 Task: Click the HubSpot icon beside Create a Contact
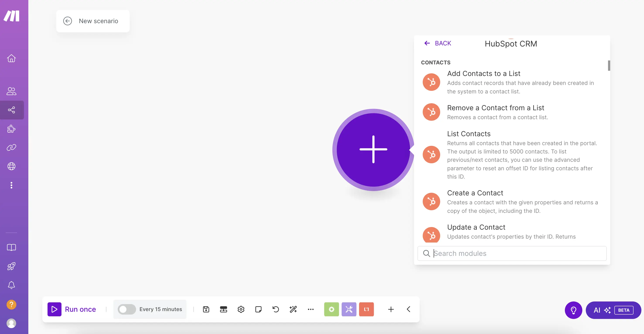[431, 201]
